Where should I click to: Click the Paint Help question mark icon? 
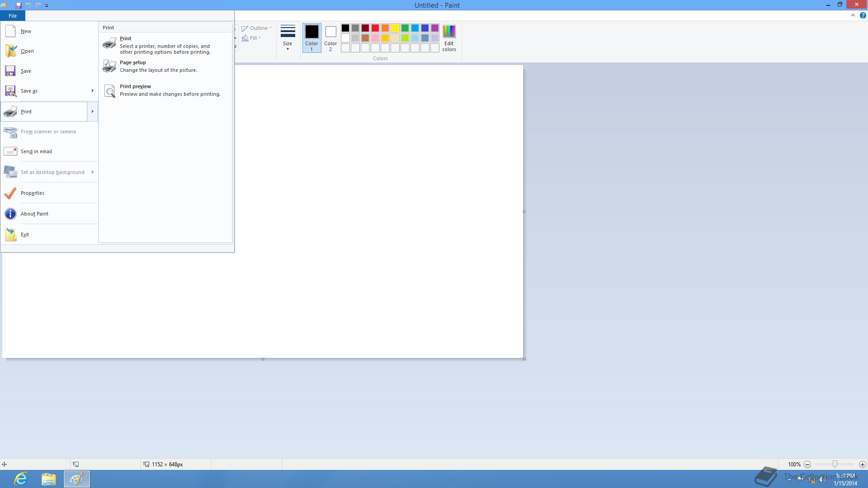click(863, 15)
